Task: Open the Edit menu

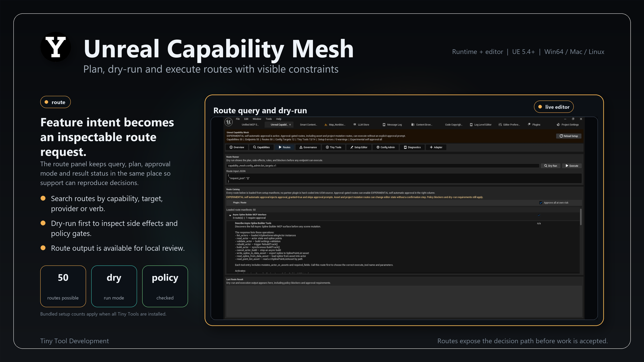Action: pos(246,119)
